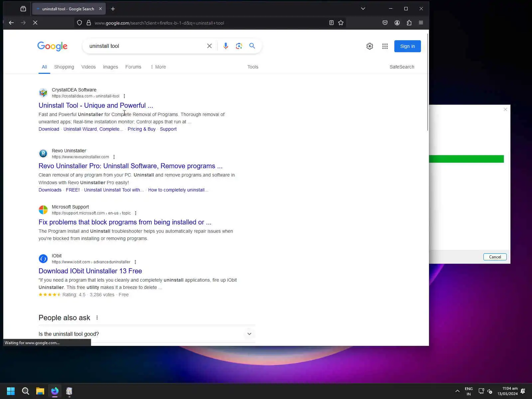
Task: Toggle reader view in address bar
Action: pyautogui.click(x=332, y=23)
